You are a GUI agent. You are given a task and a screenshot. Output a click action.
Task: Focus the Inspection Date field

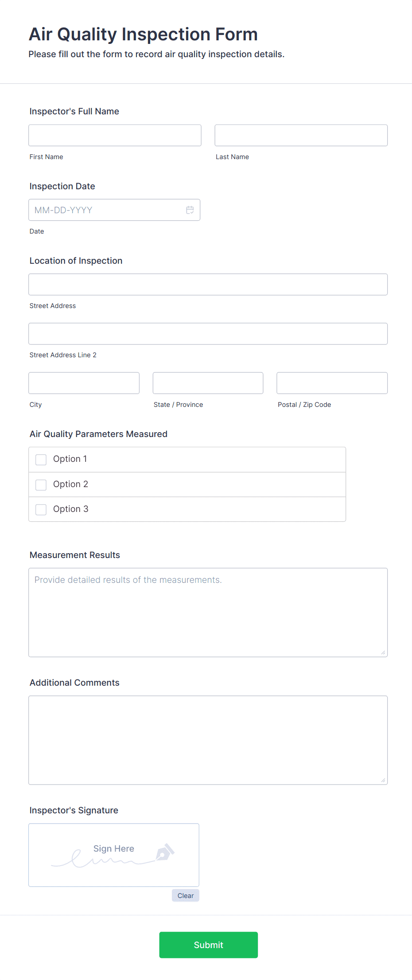106,210
